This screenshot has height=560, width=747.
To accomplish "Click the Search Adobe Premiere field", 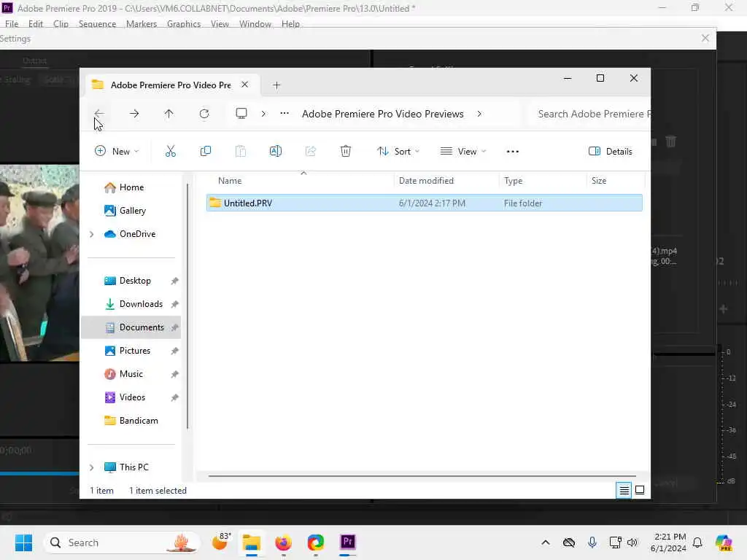I will [x=589, y=114].
